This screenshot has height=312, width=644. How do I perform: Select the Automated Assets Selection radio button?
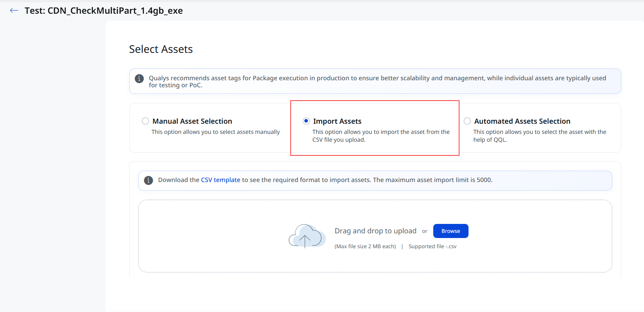click(467, 121)
